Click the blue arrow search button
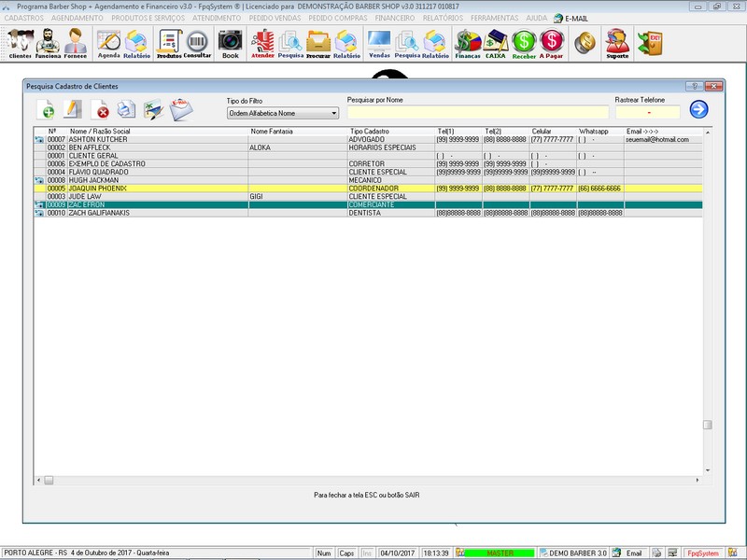The image size is (747, 560). [698, 110]
